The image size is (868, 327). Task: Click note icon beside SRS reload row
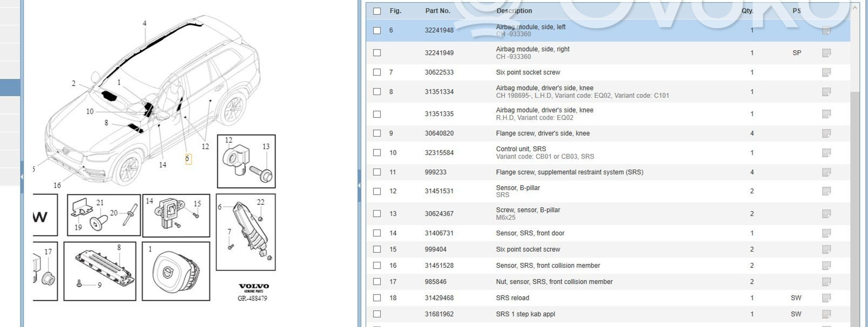(x=826, y=298)
